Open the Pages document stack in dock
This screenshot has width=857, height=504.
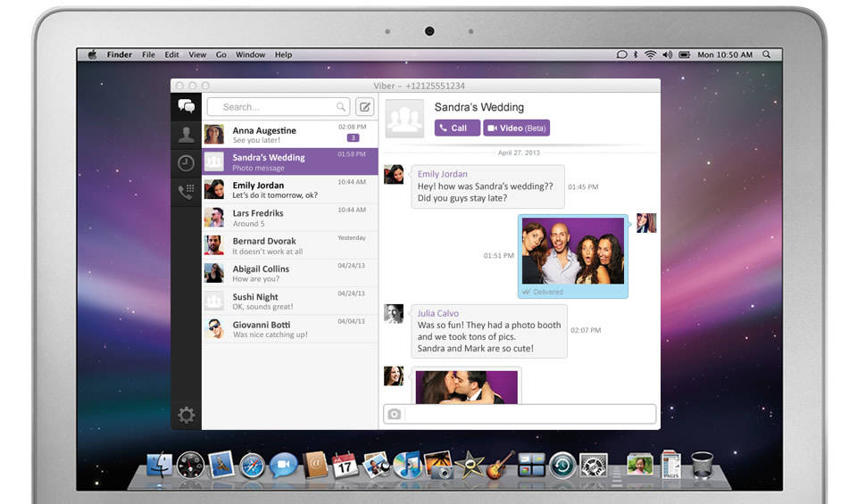[670, 464]
